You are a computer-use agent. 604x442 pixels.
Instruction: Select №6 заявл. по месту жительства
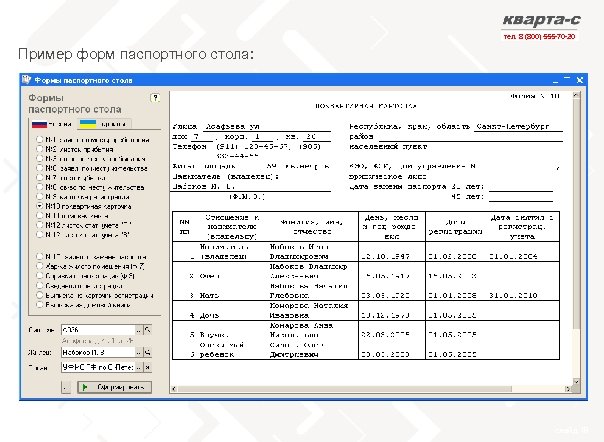[x=39, y=168]
